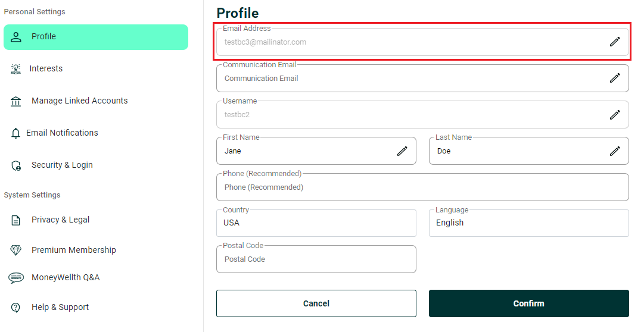This screenshot has height=332, width=644.
Task: Click the Email Address edit pencil icon
Action: (x=615, y=42)
